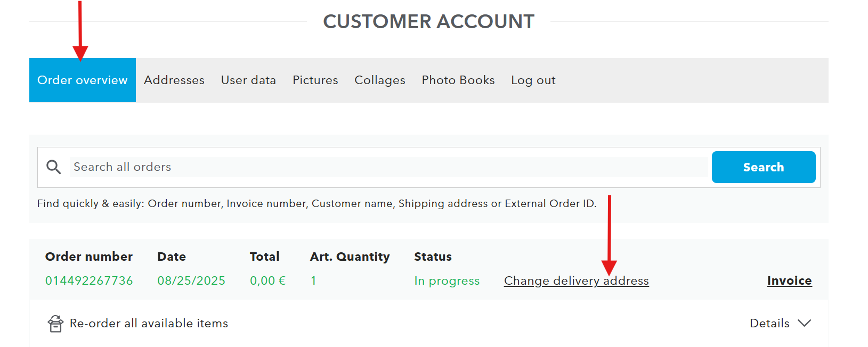Viewport: 868px width, 347px height.
Task: Expand order Details chevron
Action: 805,323
